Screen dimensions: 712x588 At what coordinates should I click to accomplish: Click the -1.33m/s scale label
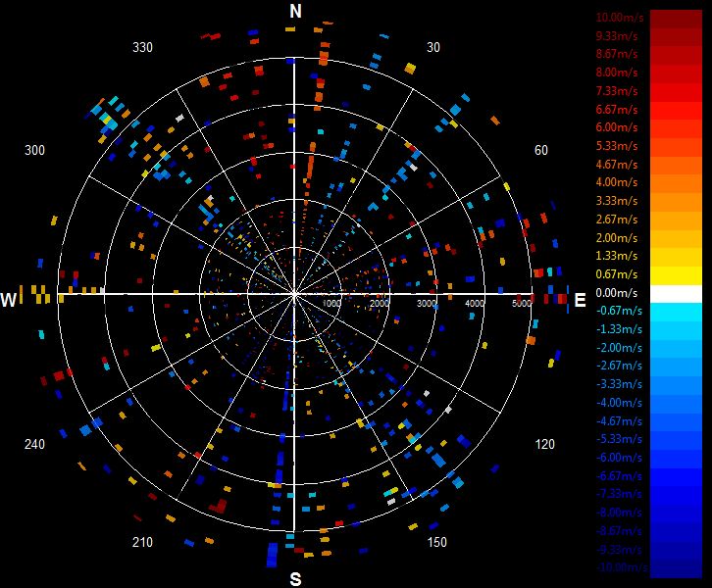(x=619, y=329)
